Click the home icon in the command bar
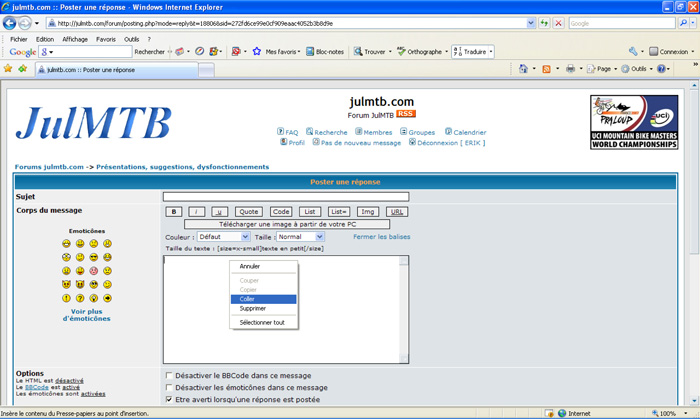 point(524,69)
